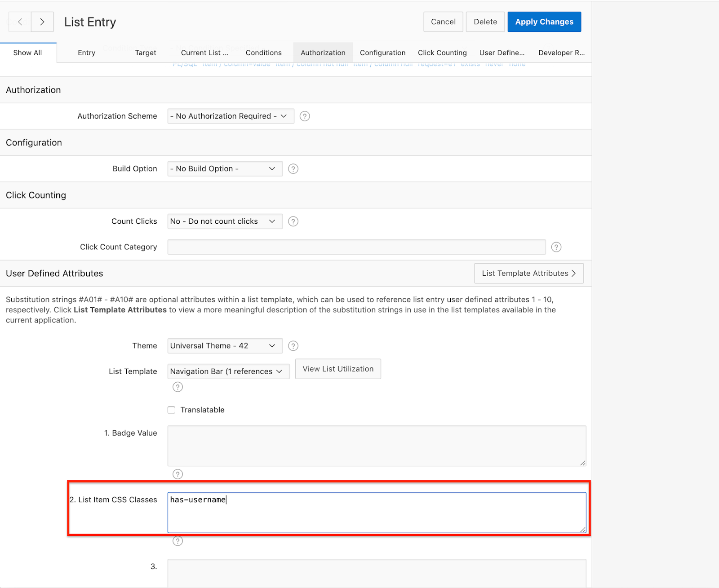Open the Count Clicks dropdown

tap(224, 221)
